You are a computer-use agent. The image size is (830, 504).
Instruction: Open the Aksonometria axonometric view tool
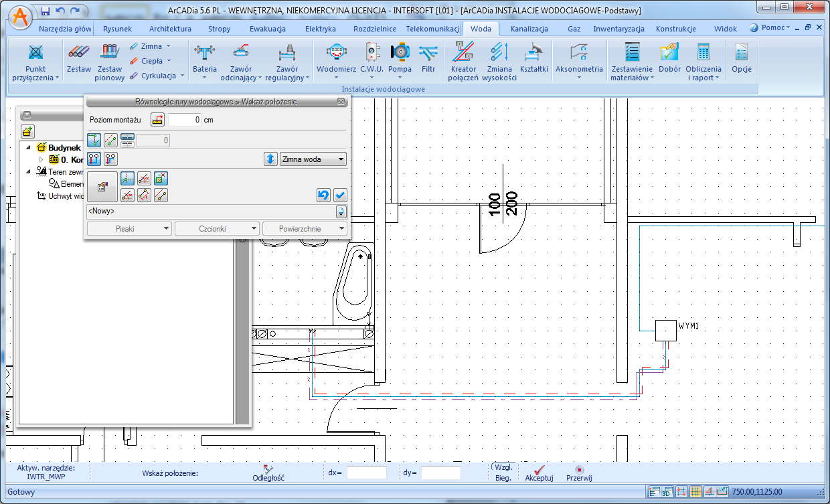[x=579, y=62]
